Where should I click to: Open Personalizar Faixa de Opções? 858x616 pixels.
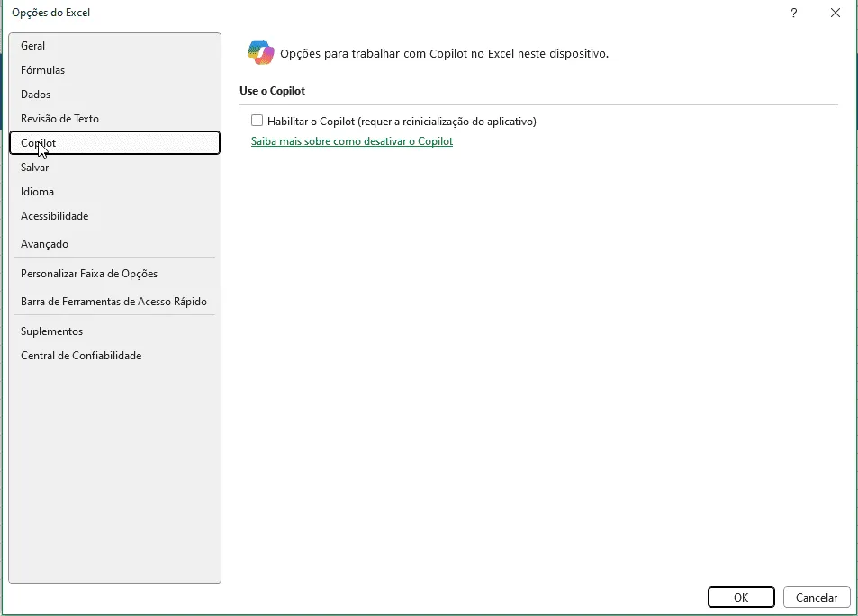point(114,274)
